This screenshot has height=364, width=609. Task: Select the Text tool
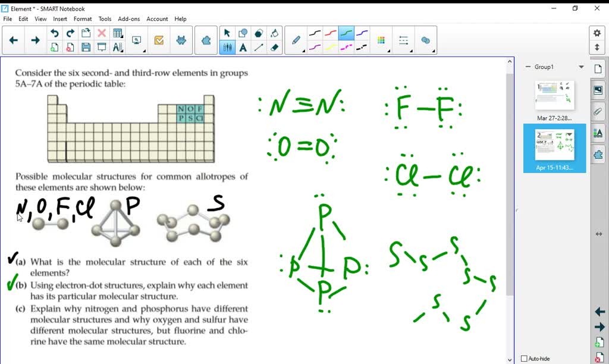click(x=243, y=47)
